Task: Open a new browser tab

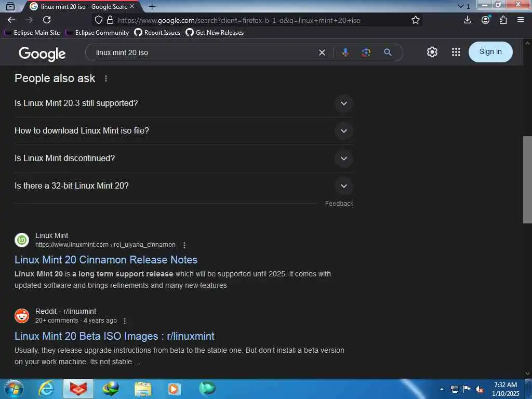Action: click(152, 6)
